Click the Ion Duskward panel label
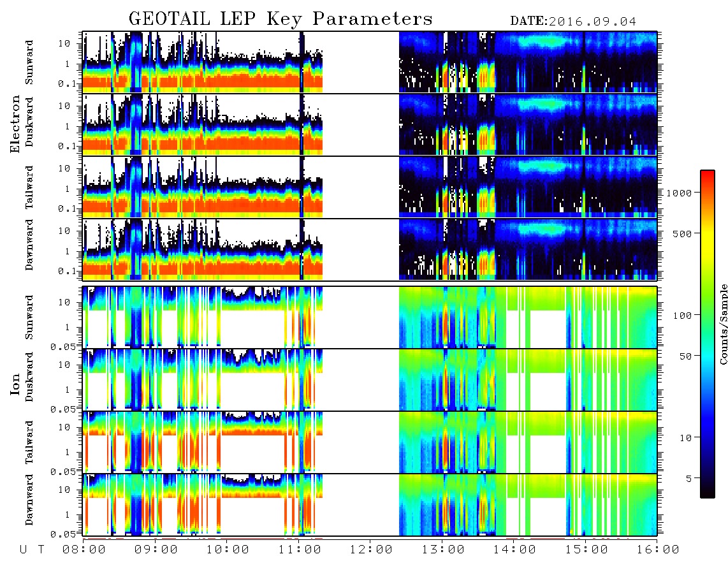 tap(29, 377)
